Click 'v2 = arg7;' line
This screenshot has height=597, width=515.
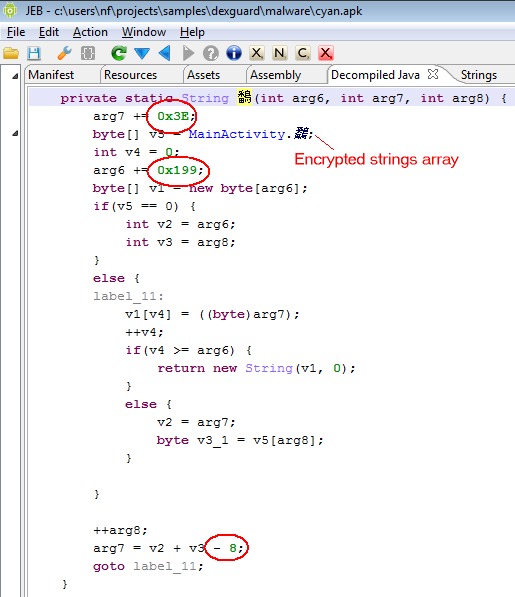pos(196,422)
